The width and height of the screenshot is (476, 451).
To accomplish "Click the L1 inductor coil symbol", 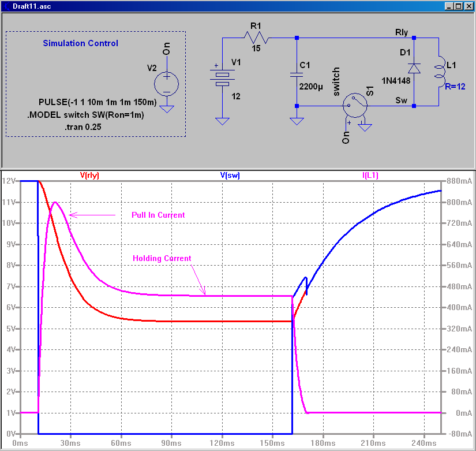I will click(x=439, y=72).
